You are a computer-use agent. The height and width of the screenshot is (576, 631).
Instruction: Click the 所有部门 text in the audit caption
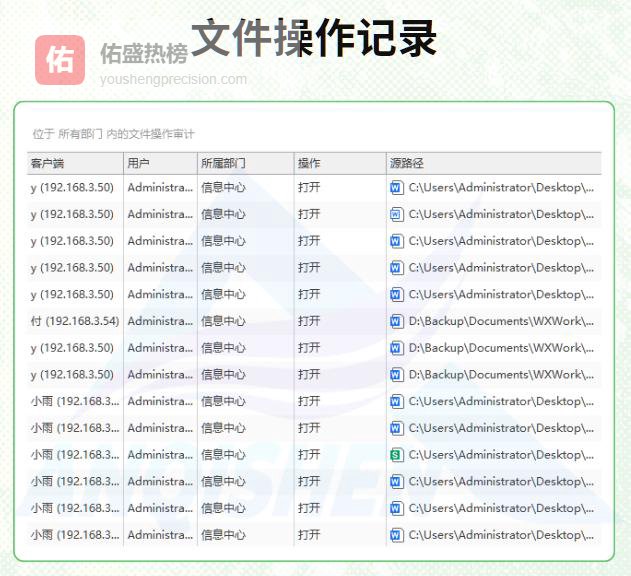[80, 133]
